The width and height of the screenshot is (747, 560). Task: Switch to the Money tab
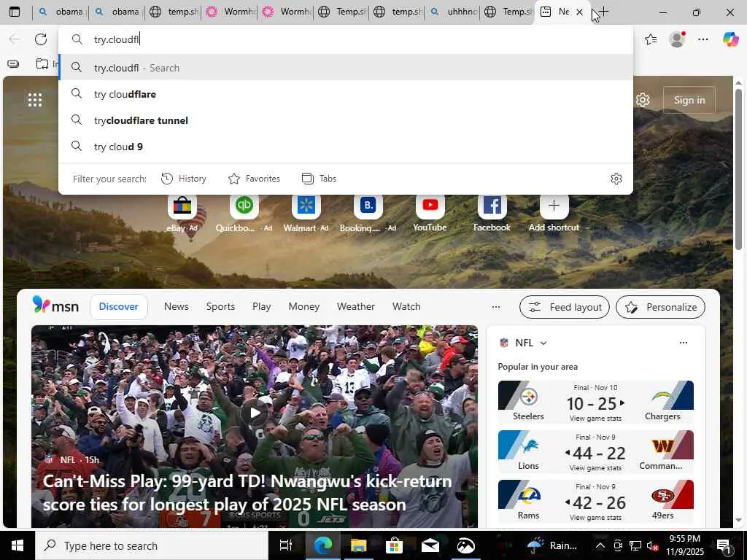304,307
